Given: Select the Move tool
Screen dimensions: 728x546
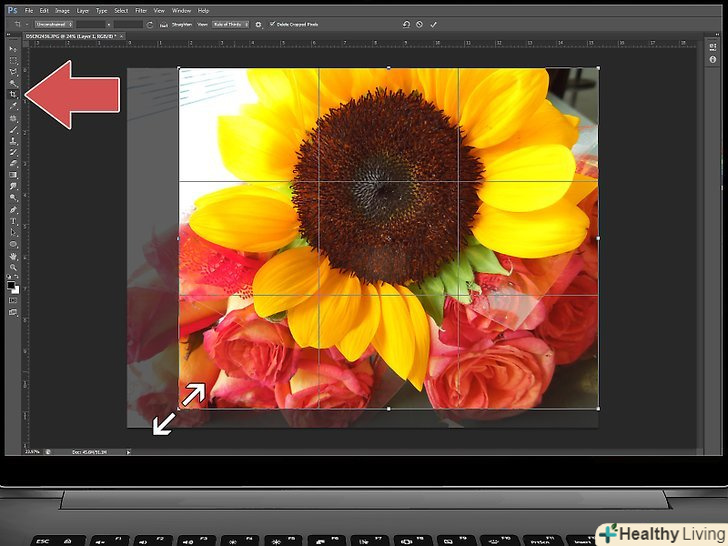Looking at the screenshot, I should coord(13,49).
